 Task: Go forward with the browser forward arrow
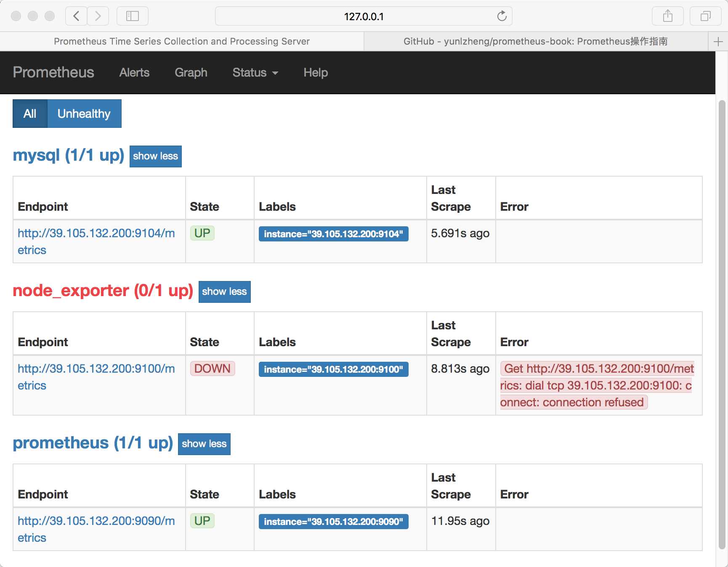click(98, 16)
